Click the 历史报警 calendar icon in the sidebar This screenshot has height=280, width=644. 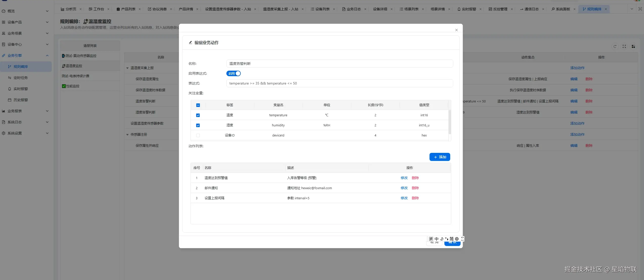(x=10, y=100)
